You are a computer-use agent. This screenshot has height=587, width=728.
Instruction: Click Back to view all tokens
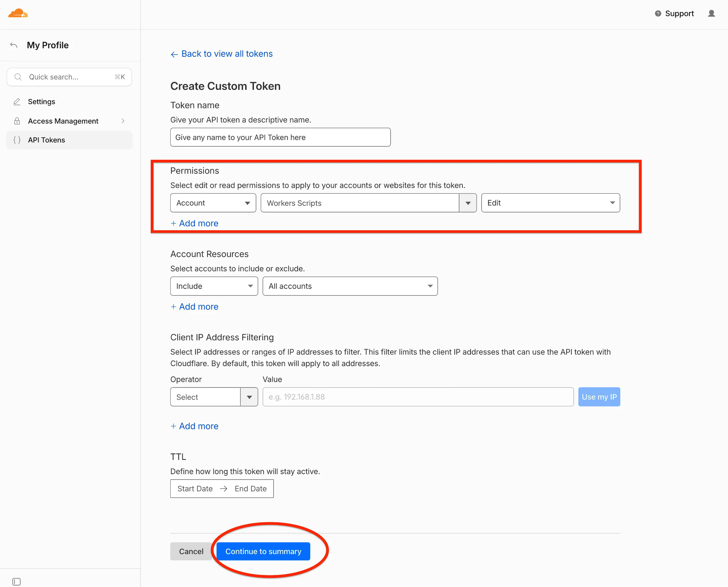(x=222, y=54)
